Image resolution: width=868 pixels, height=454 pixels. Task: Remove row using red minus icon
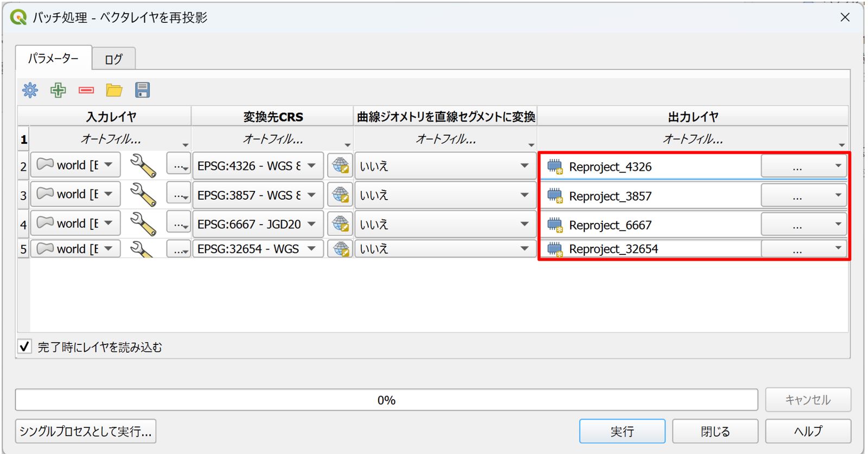(x=86, y=90)
